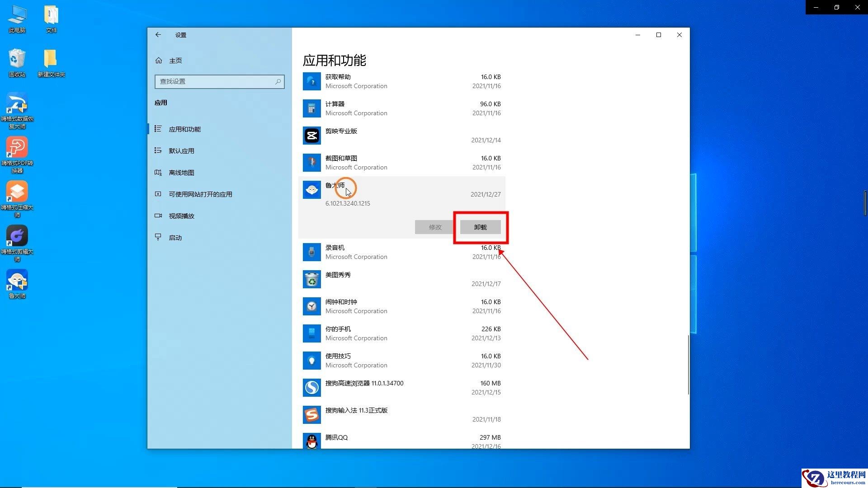Click the 美图秀秀 app icon
The width and height of the screenshot is (868, 488).
point(311,279)
